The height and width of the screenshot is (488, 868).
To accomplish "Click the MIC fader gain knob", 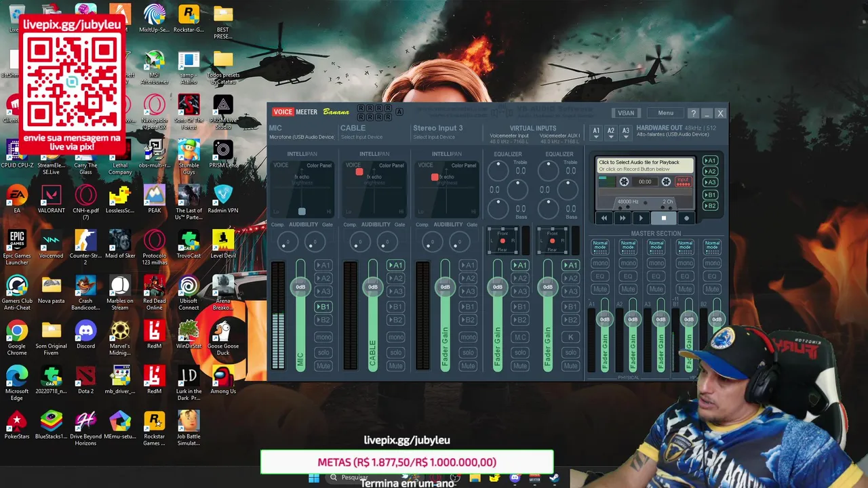I will (300, 287).
